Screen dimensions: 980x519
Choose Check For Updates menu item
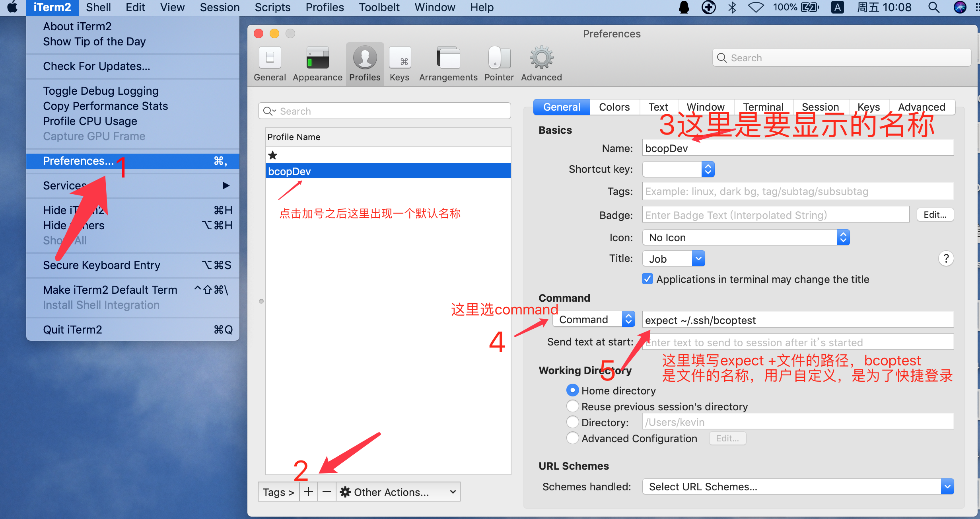click(97, 66)
